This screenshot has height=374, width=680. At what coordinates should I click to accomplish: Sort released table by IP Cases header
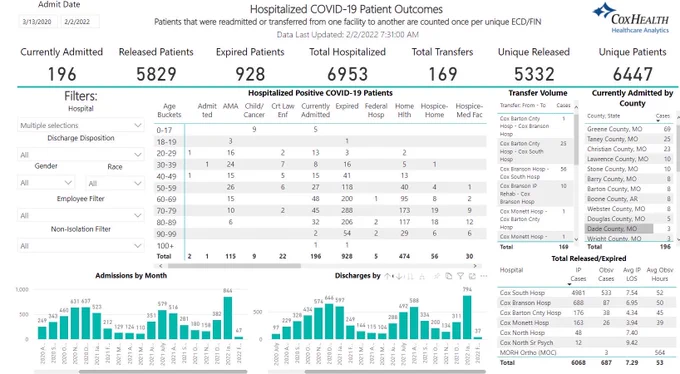[578, 274]
